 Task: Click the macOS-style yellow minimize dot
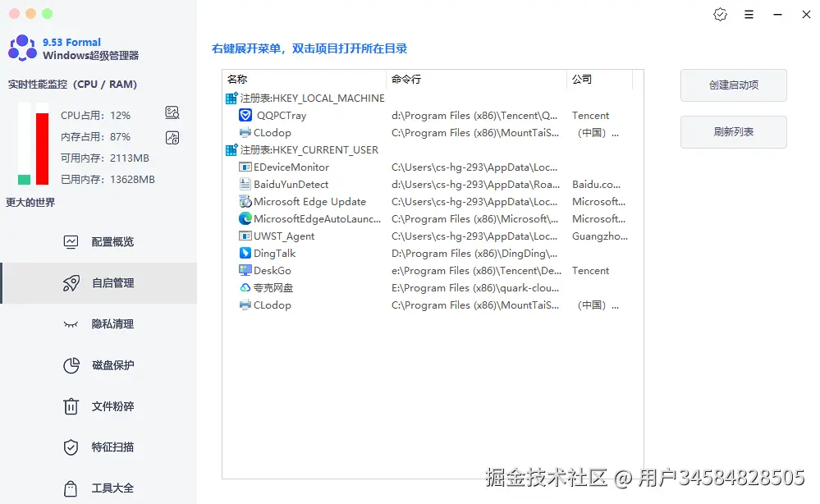pyautogui.click(x=31, y=14)
